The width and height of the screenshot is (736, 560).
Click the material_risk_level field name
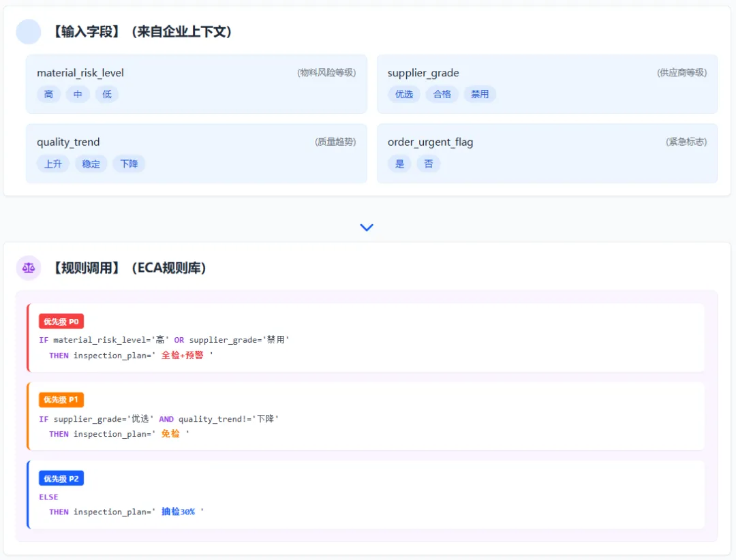tap(80, 73)
